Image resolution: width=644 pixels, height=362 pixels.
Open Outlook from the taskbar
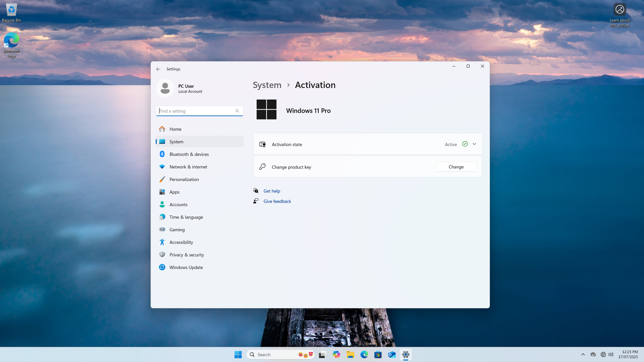(x=392, y=354)
